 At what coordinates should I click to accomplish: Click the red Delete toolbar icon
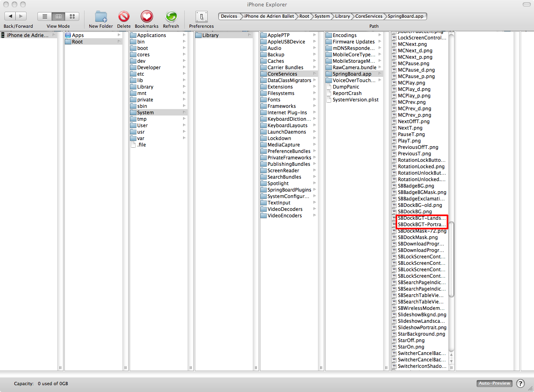(x=124, y=17)
